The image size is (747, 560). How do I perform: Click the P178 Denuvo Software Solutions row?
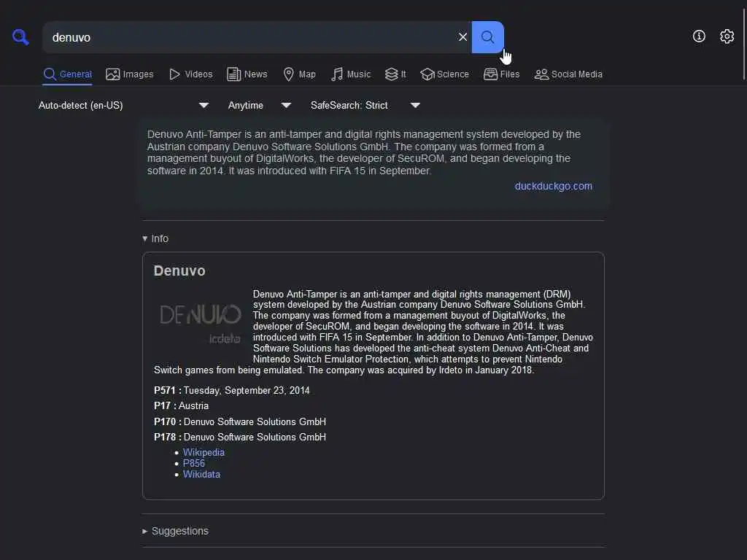point(239,437)
